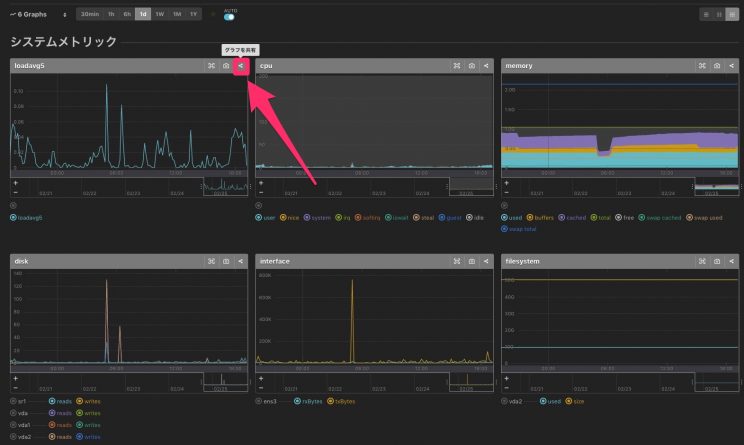
Task: Hide the cpu user series
Action: point(260,216)
